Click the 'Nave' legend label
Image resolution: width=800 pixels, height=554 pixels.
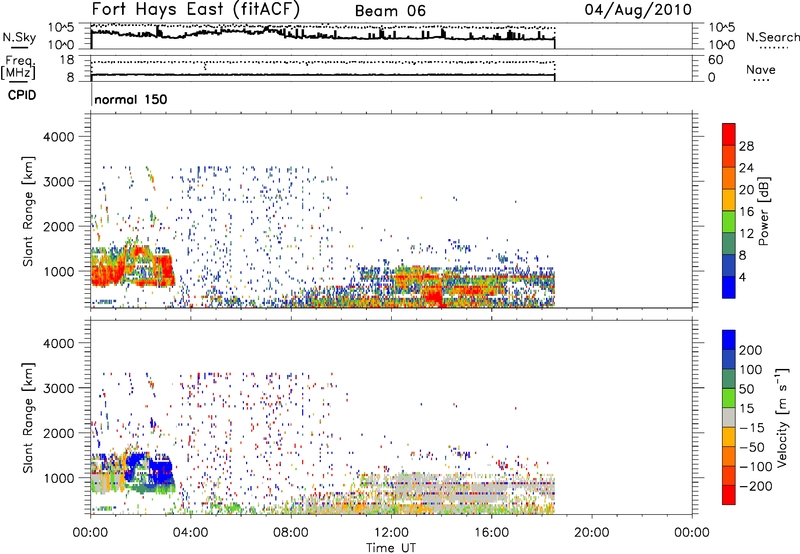tap(761, 69)
